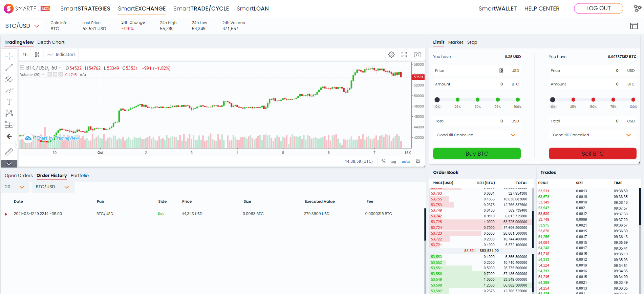644x294 pixels.
Task: Toggle auto scale on chart
Action: coord(406,161)
